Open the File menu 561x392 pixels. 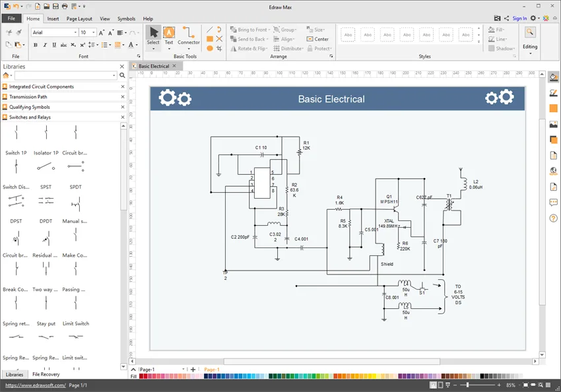coord(11,18)
